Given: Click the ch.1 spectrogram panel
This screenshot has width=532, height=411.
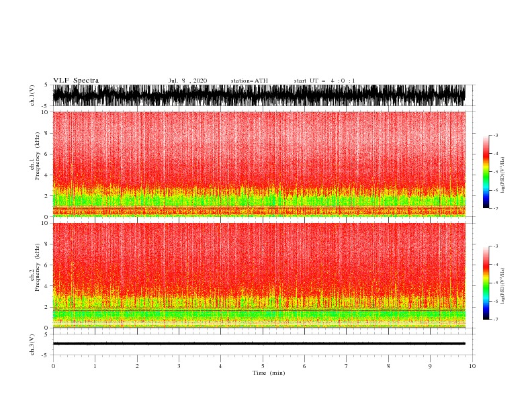Looking at the screenshot, I should pos(259,164).
